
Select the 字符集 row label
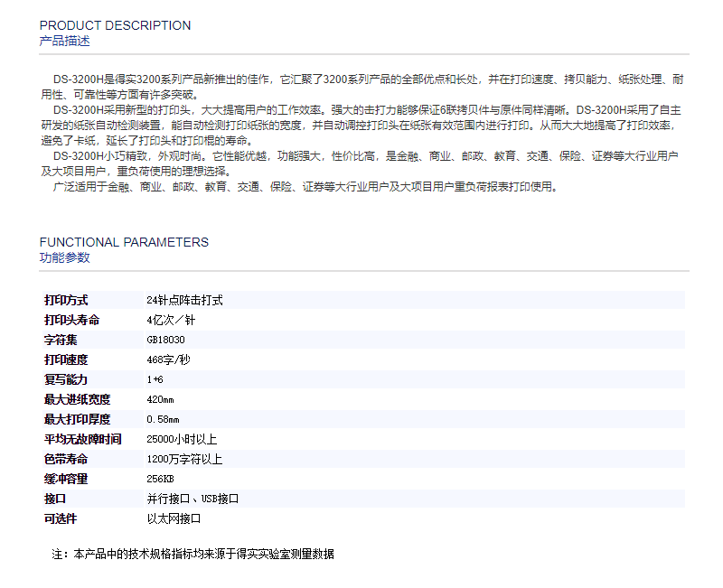click(61, 341)
